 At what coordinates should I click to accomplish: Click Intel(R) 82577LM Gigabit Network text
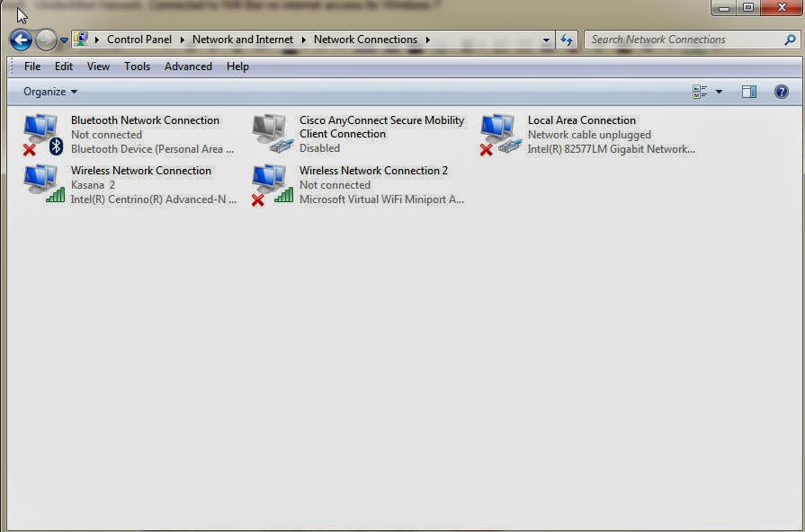(612, 149)
